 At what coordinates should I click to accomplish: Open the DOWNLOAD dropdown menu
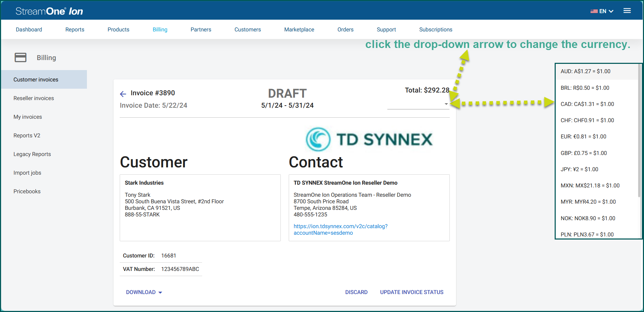coord(144,292)
